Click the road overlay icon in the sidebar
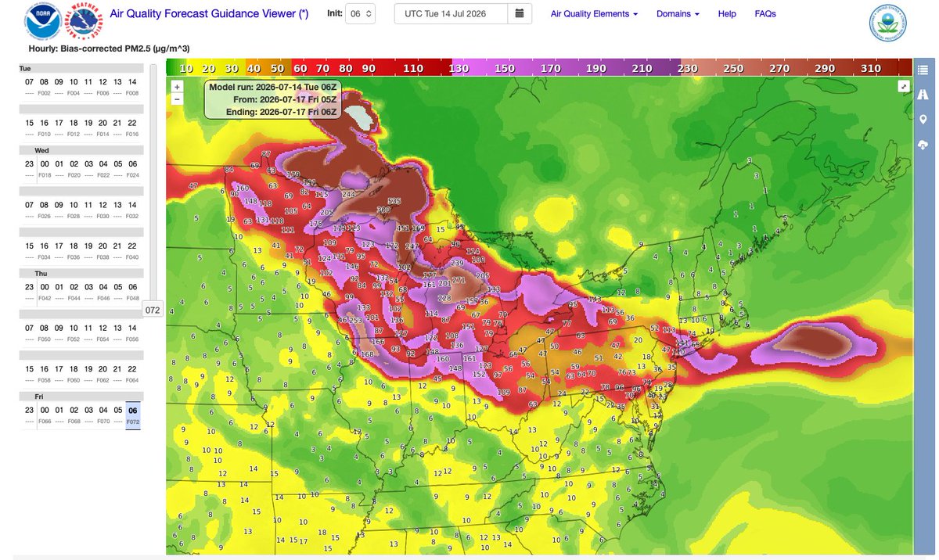This screenshot has width=939, height=560. (x=923, y=94)
